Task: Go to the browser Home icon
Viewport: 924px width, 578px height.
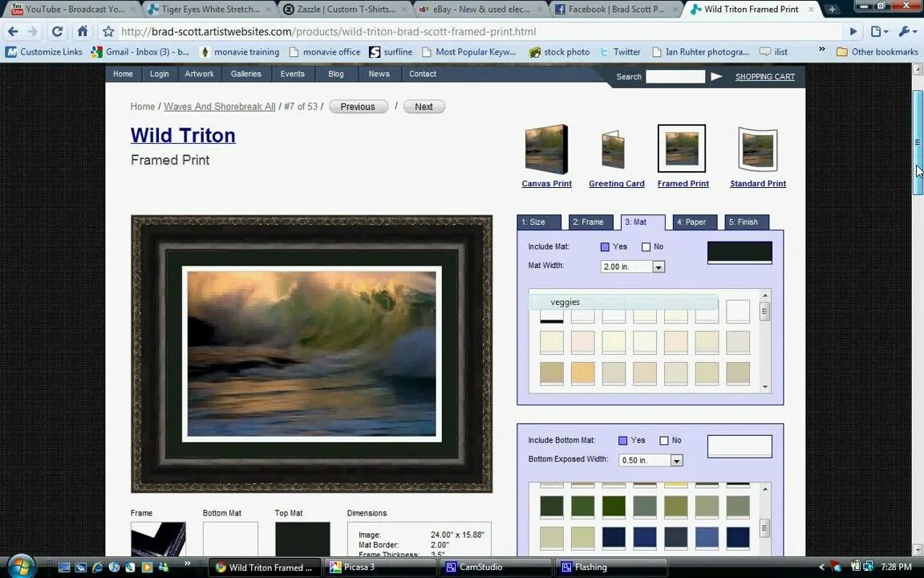Action: (83, 31)
